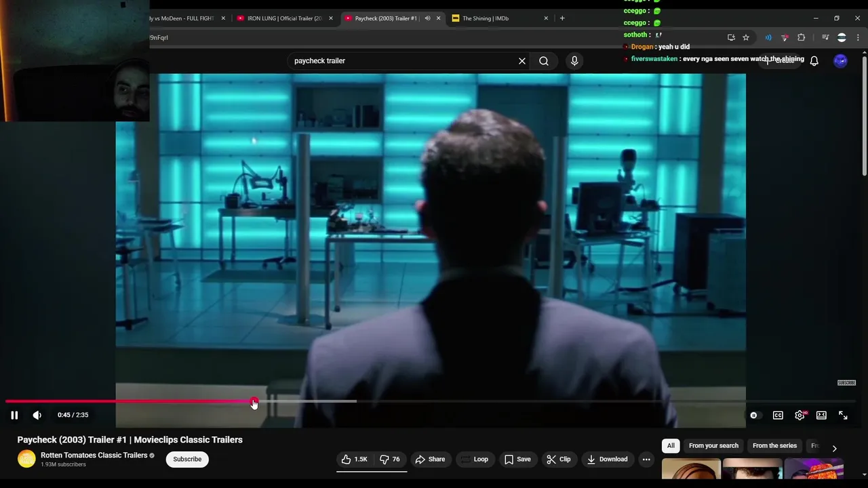Open Rotten Tomatoes Classic Trailers channel link
Screen dimensions: 868x488
(94, 455)
